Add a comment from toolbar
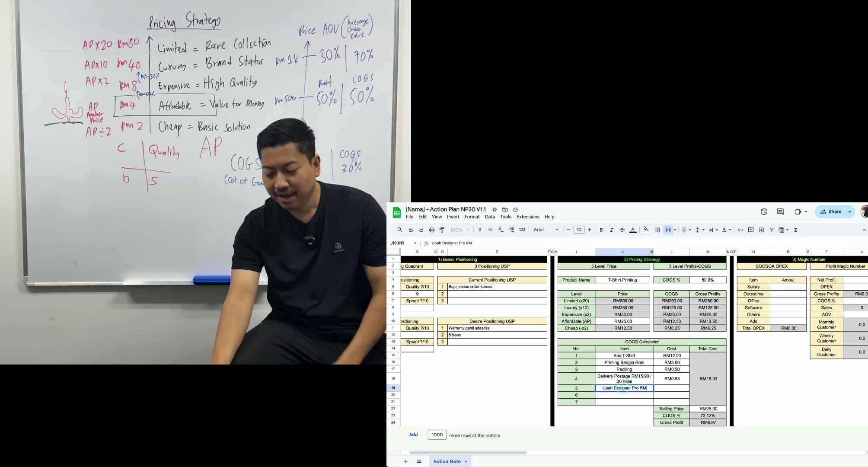This screenshot has width=868, height=467. (x=751, y=230)
